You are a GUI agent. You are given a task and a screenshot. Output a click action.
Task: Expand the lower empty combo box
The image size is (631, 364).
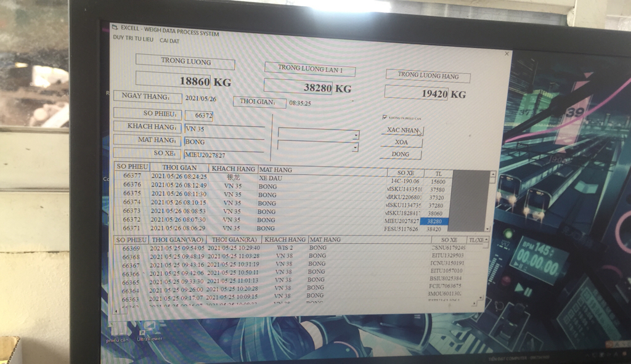(x=355, y=148)
